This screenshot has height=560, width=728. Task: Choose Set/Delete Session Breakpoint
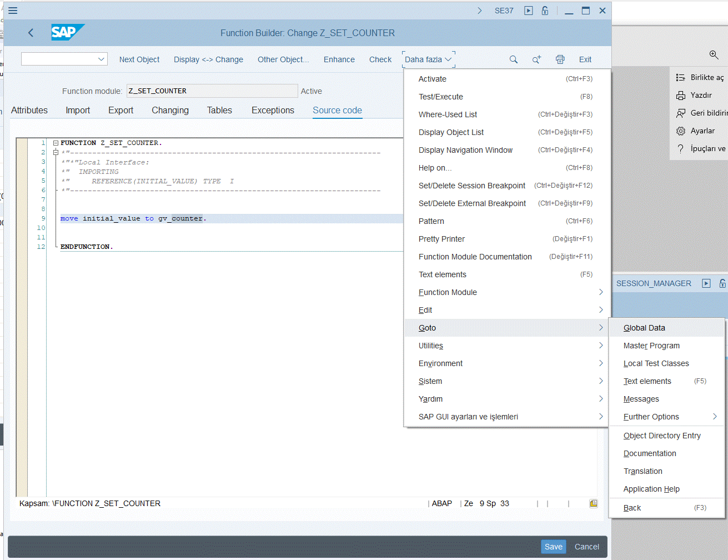pyautogui.click(x=507, y=186)
